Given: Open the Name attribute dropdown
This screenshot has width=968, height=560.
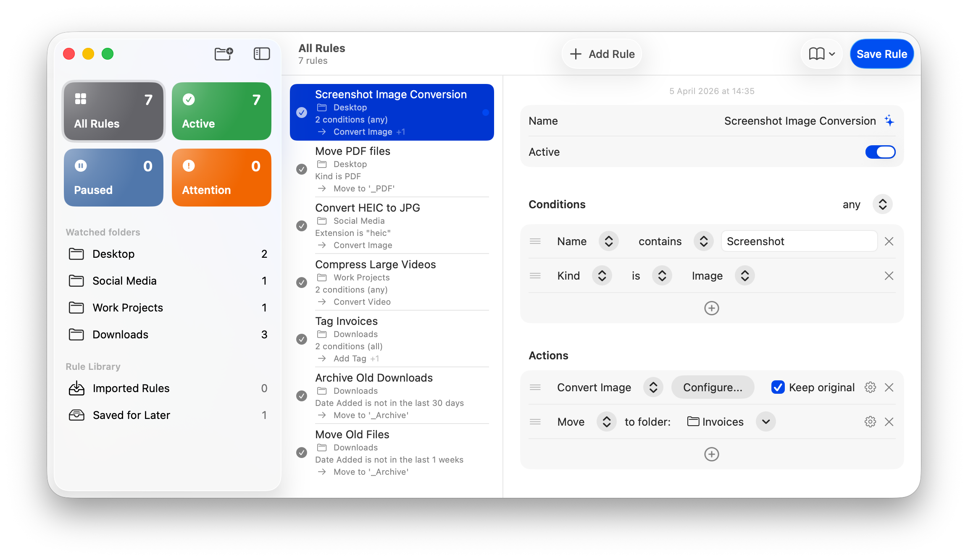Looking at the screenshot, I should point(609,241).
